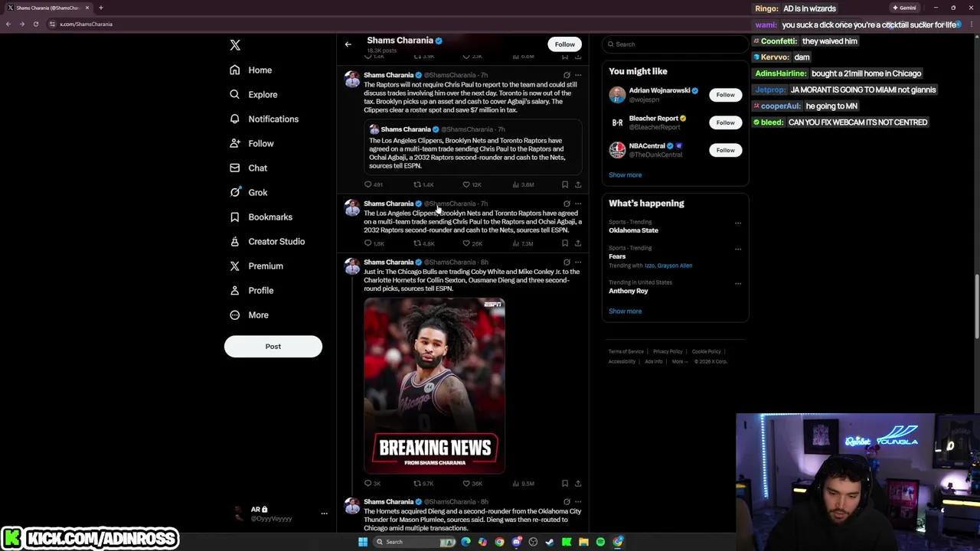Viewport: 980px width, 551px height.
Task: Bookmark the Bulls Coby White tweet
Action: pyautogui.click(x=565, y=484)
